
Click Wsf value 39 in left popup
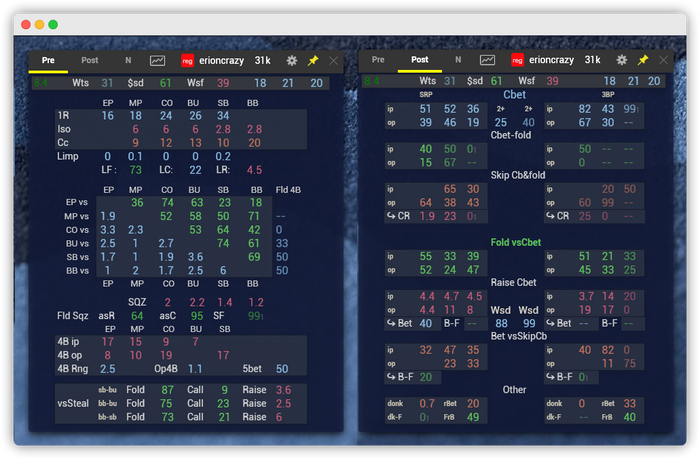coord(223,83)
